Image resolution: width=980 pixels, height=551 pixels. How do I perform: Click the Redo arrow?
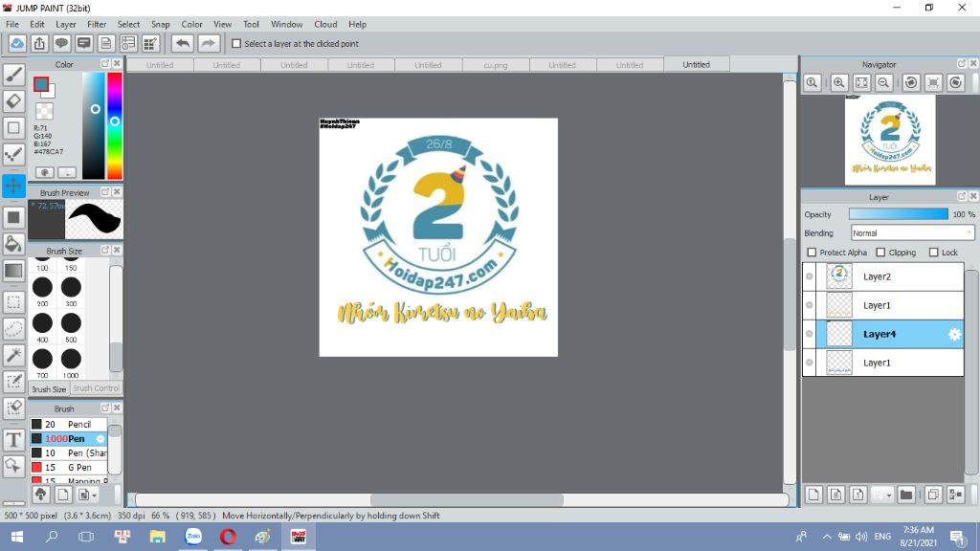coord(208,44)
